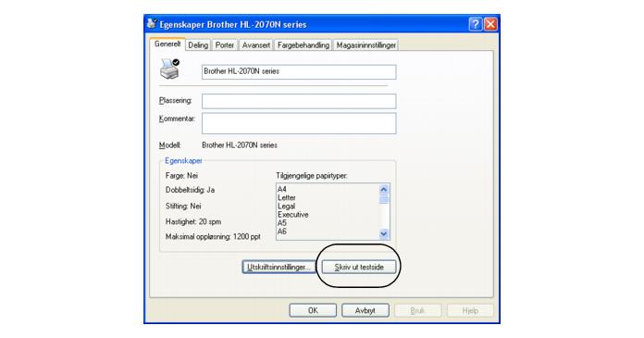644x338 pixels.
Task: Select Legal in paper types list
Action: (286, 207)
